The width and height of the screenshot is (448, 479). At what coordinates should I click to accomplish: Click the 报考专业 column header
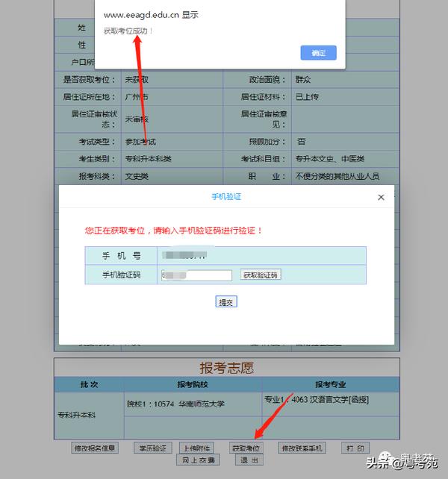click(x=331, y=384)
